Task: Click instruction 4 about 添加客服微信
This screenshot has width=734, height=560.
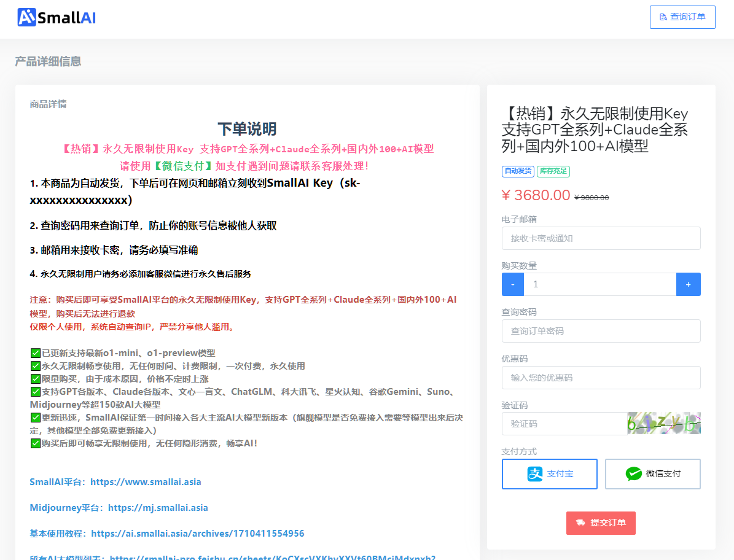Action: pos(141,274)
